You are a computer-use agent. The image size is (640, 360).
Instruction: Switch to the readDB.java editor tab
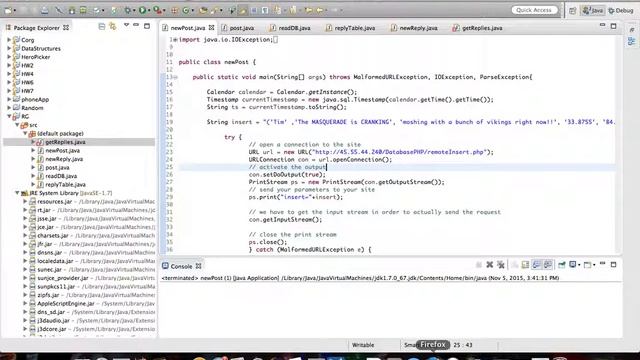pos(291,28)
